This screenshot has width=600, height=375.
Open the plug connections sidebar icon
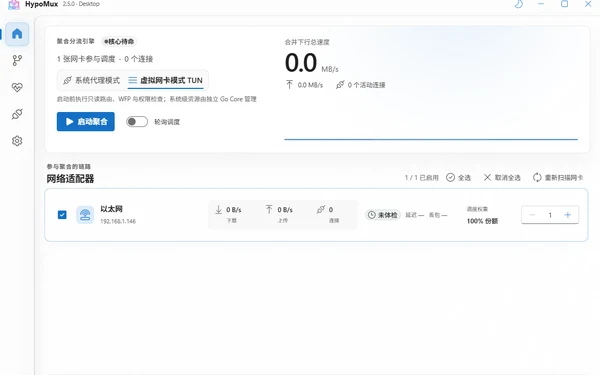pos(17,114)
